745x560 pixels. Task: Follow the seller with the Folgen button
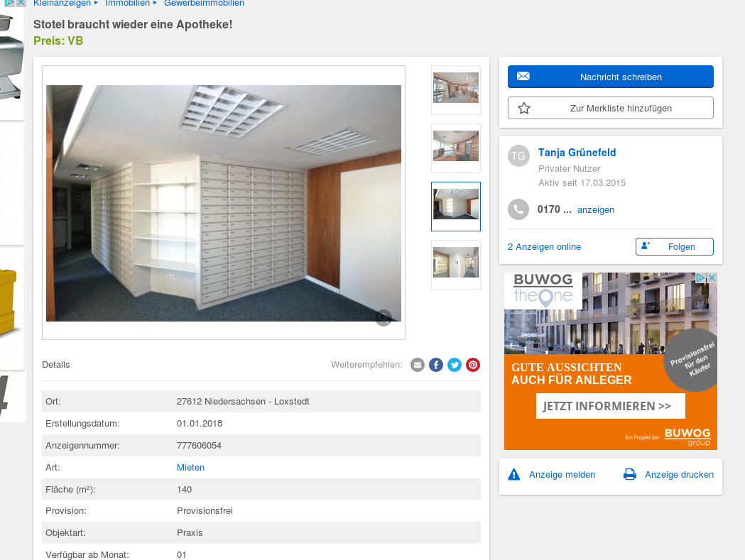click(674, 246)
